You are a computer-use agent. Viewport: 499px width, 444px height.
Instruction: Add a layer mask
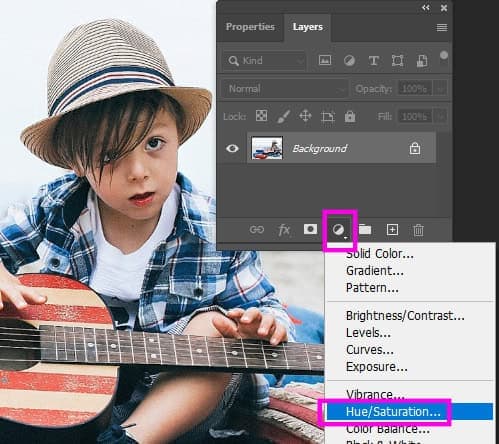[x=310, y=229]
